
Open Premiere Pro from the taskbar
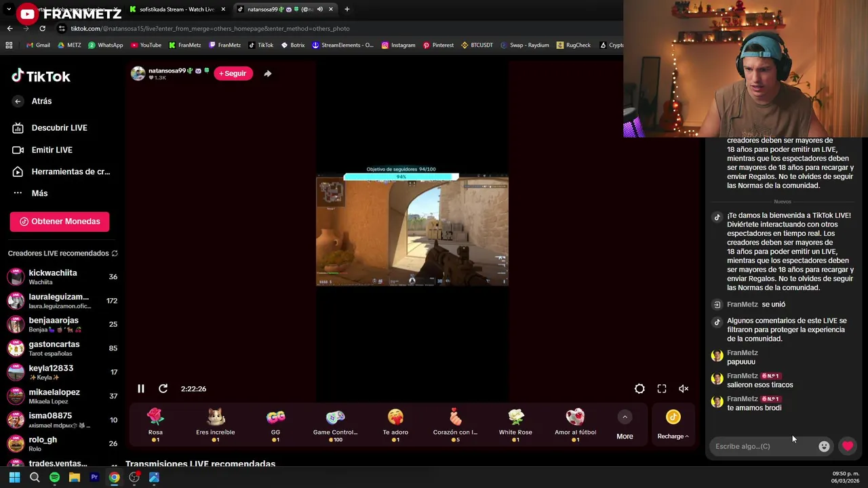[x=94, y=477]
